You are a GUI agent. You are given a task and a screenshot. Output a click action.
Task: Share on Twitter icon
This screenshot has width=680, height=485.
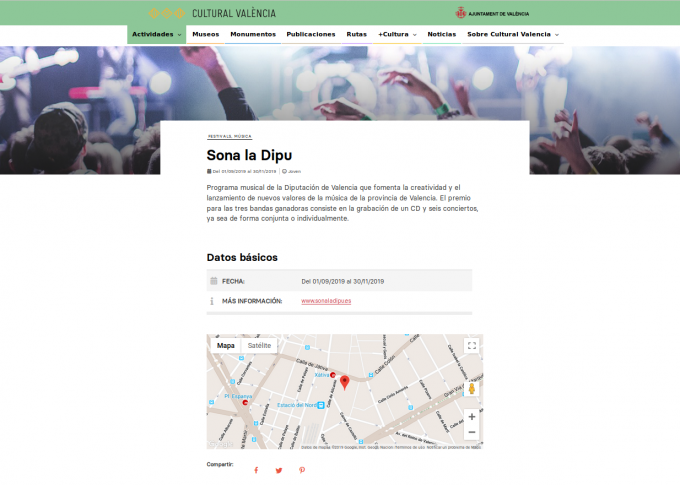coord(278,470)
